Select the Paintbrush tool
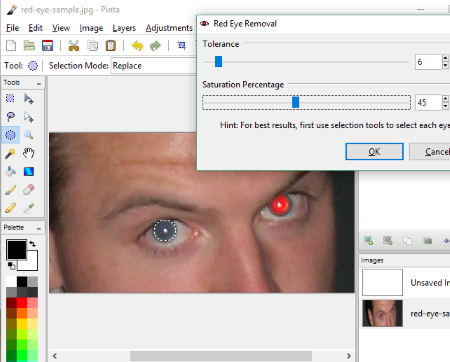The width and height of the screenshot is (450, 362). pyautogui.click(x=10, y=190)
